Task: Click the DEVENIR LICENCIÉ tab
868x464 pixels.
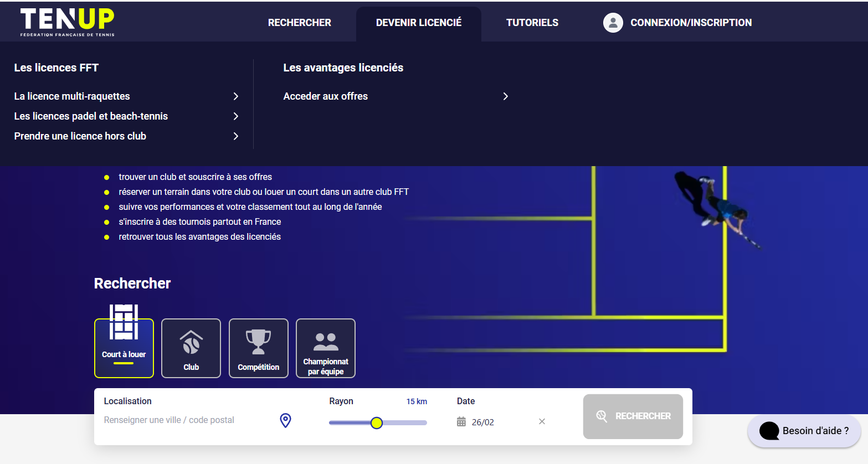Action: click(418, 23)
